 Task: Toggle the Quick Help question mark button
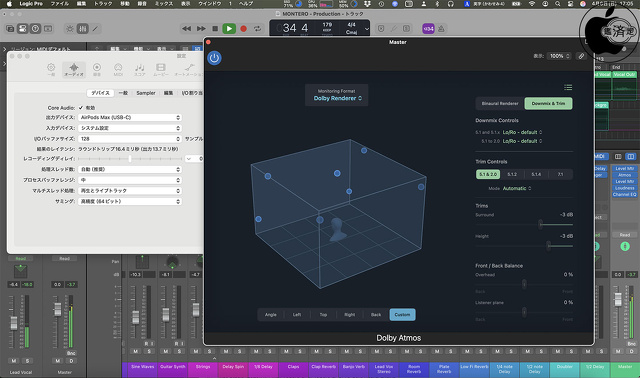tap(36, 29)
